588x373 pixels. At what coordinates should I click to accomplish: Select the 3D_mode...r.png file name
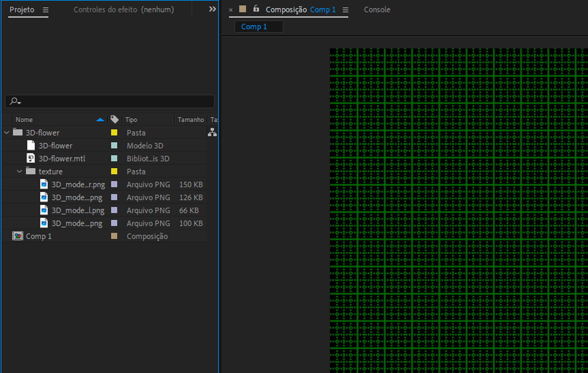[78, 184]
